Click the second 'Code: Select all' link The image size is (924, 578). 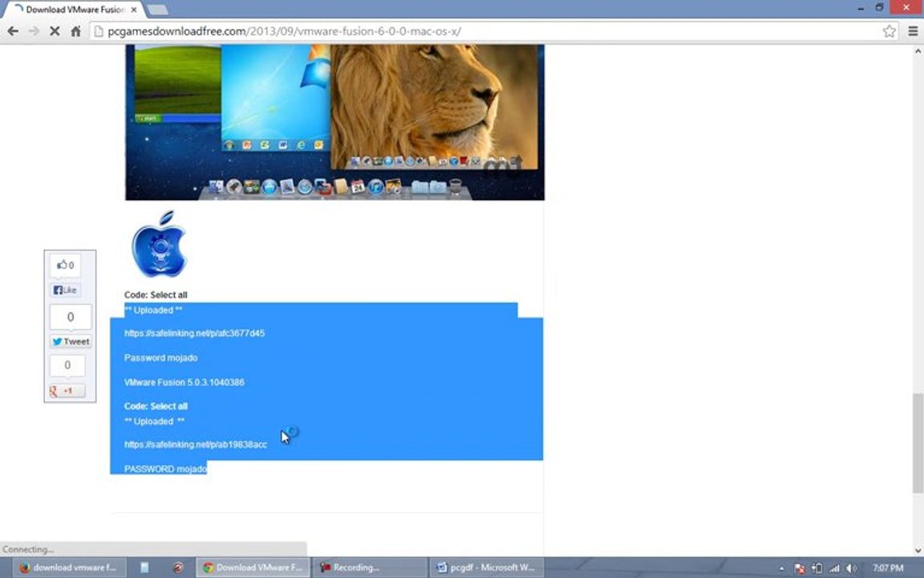point(156,405)
